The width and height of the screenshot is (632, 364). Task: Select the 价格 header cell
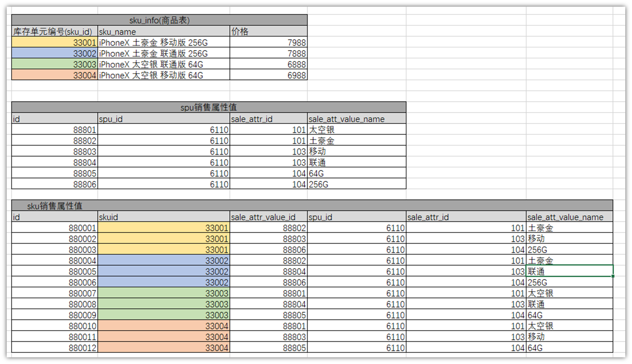point(269,31)
